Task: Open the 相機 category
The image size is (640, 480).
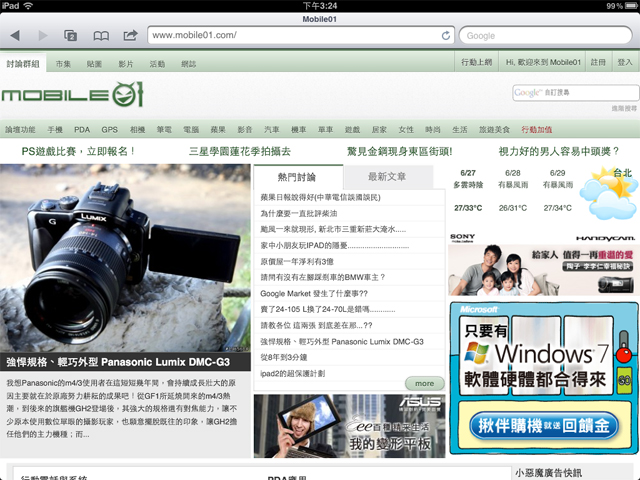Action: pos(138,130)
